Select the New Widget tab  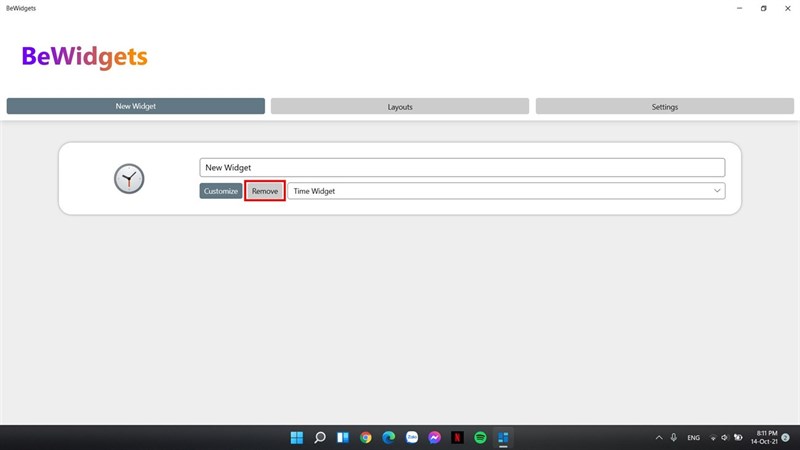coord(136,106)
